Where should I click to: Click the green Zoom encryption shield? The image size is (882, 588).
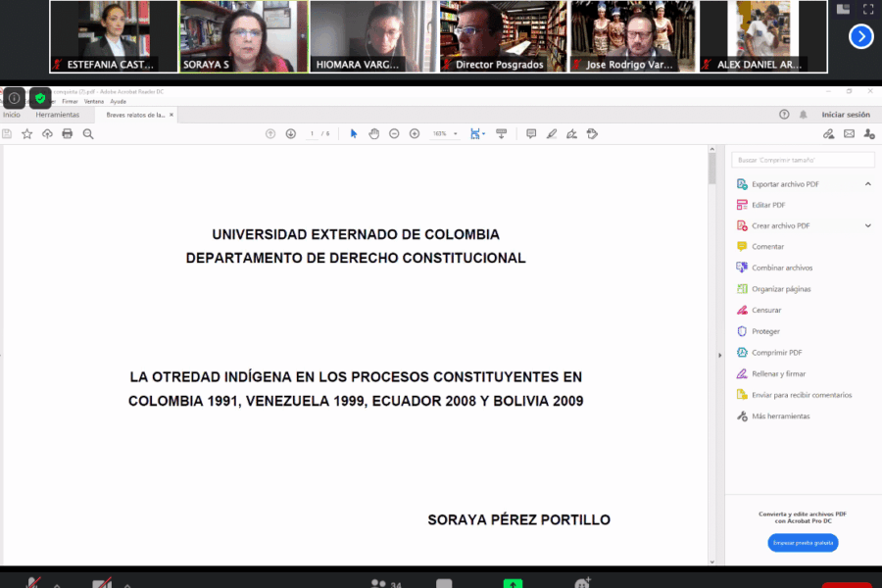click(x=39, y=98)
